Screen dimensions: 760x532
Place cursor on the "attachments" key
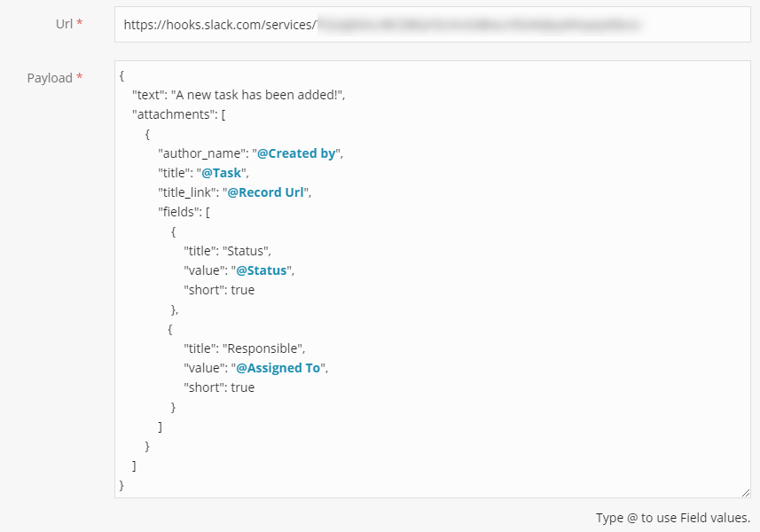pos(168,115)
